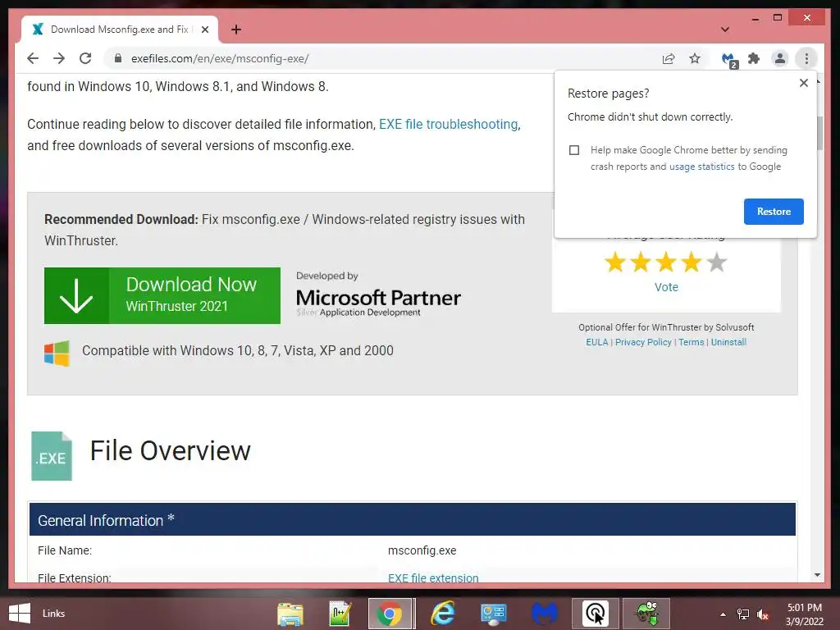Open the usage statistics link
The image size is (840, 630).
point(702,167)
